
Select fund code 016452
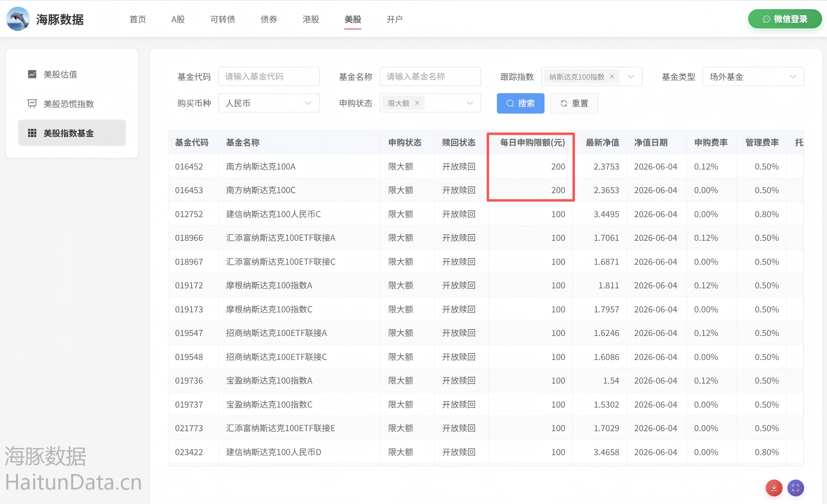point(189,166)
